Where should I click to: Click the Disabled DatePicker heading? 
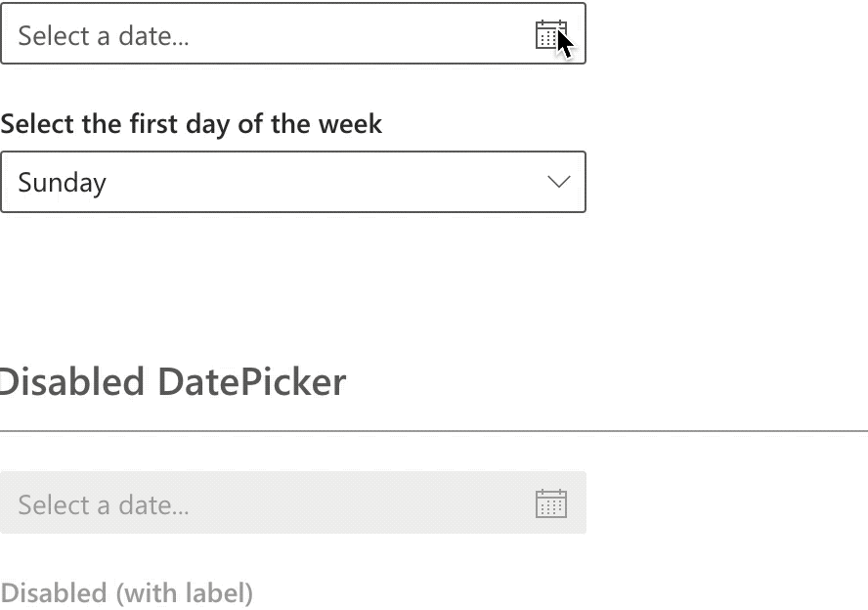(172, 382)
